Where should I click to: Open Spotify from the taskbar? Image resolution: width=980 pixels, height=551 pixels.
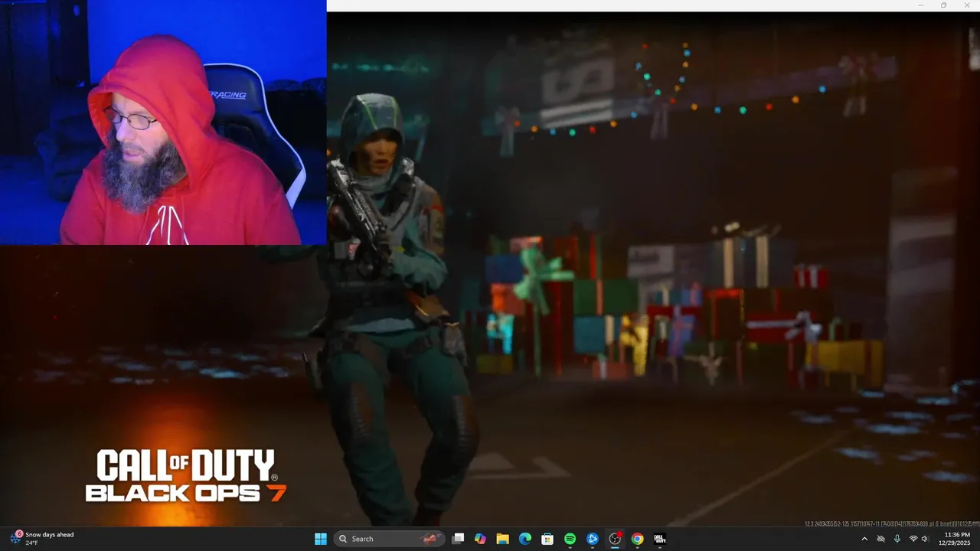(570, 539)
